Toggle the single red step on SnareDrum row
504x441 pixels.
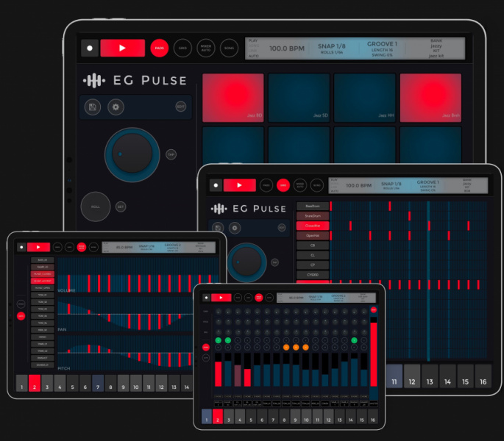(x=410, y=216)
